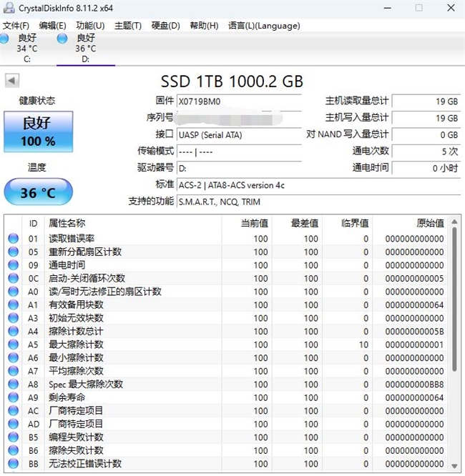Image resolution: width=465 pixels, height=476 pixels.
Task: Click status icon for attribute 09 通电时间
Action: [x=13, y=265]
